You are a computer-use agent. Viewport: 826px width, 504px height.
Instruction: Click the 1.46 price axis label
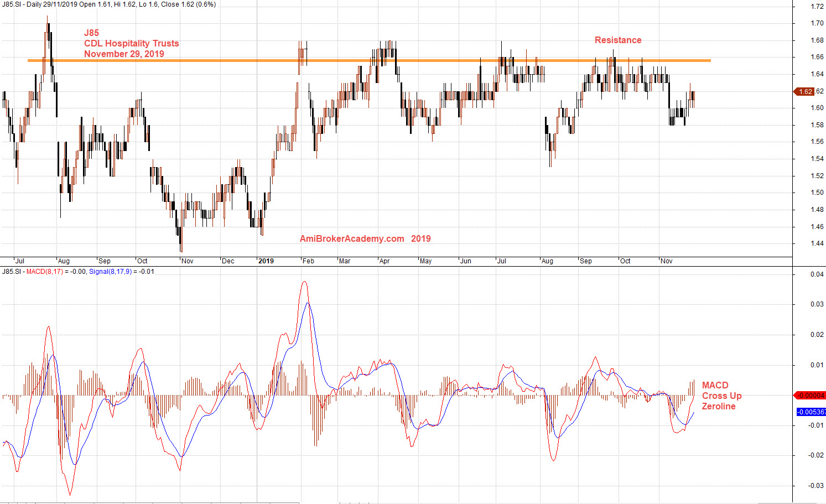coord(817,227)
